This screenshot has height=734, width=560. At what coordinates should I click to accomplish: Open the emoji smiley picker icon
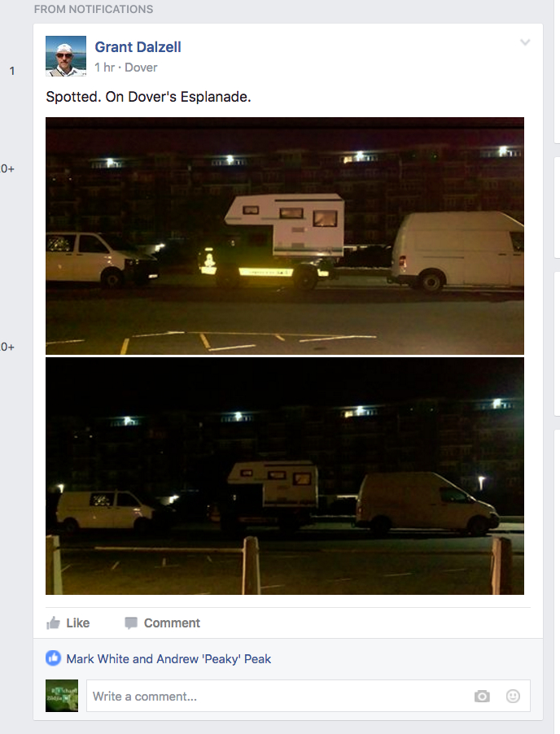coord(513,696)
